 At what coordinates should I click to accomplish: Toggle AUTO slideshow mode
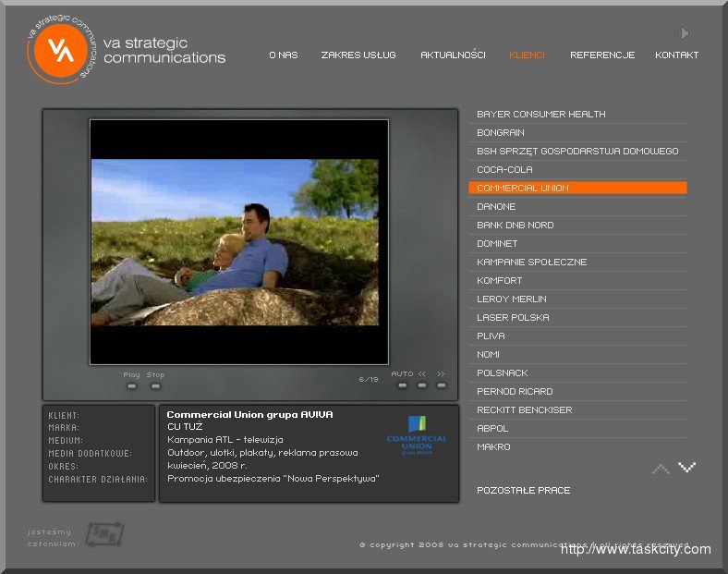pos(402,385)
